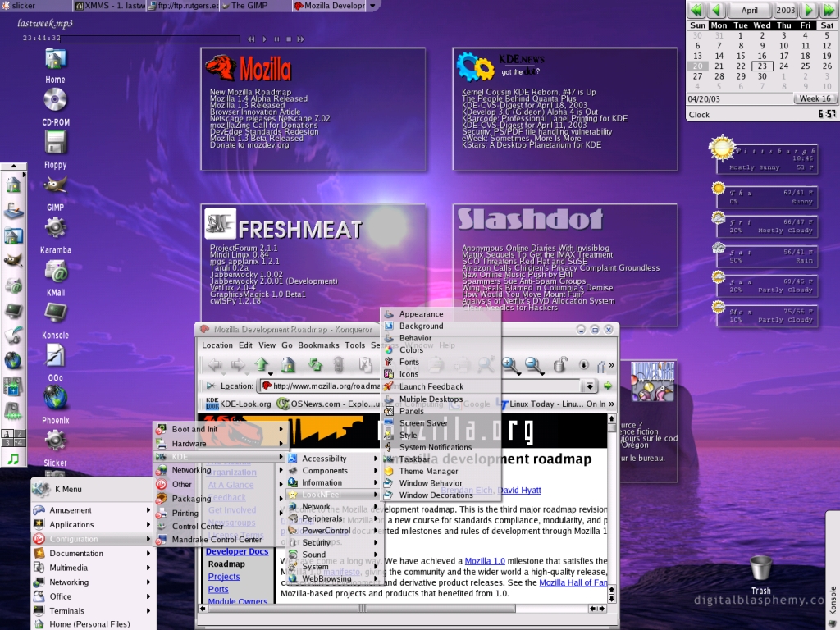Click the clear location bar icon
The image size is (840, 630).
click(211, 386)
